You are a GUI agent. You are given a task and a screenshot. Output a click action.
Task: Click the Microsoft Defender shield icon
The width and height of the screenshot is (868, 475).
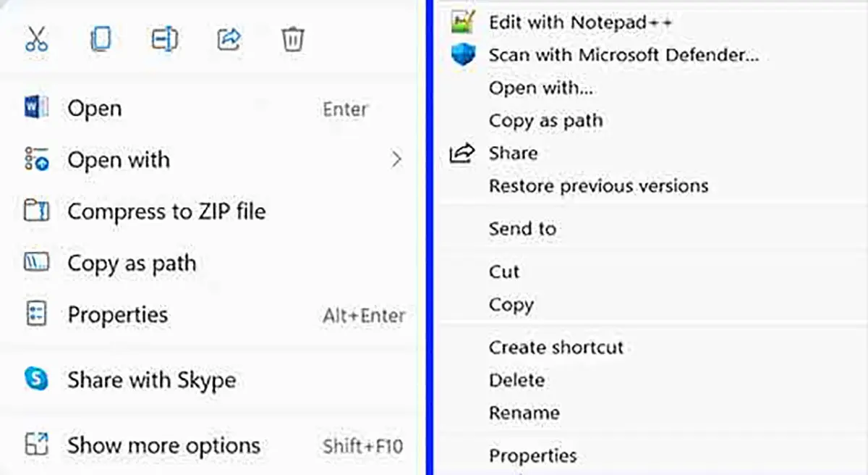click(463, 55)
